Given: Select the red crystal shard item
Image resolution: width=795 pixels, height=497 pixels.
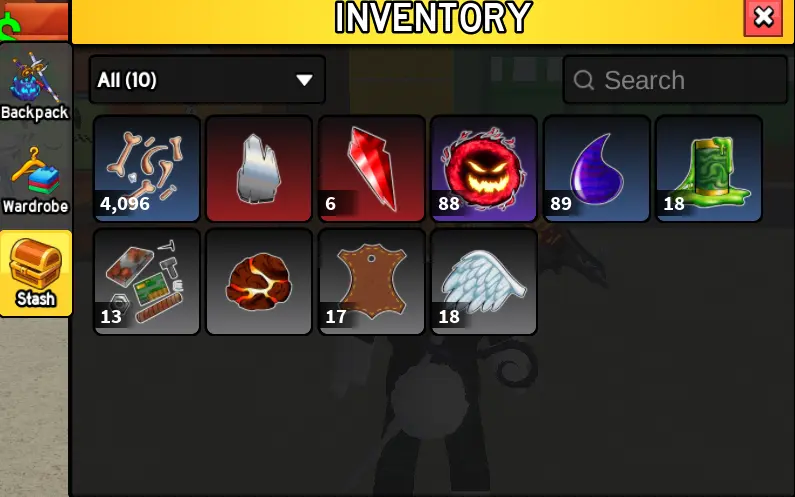Looking at the screenshot, I should (372, 168).
